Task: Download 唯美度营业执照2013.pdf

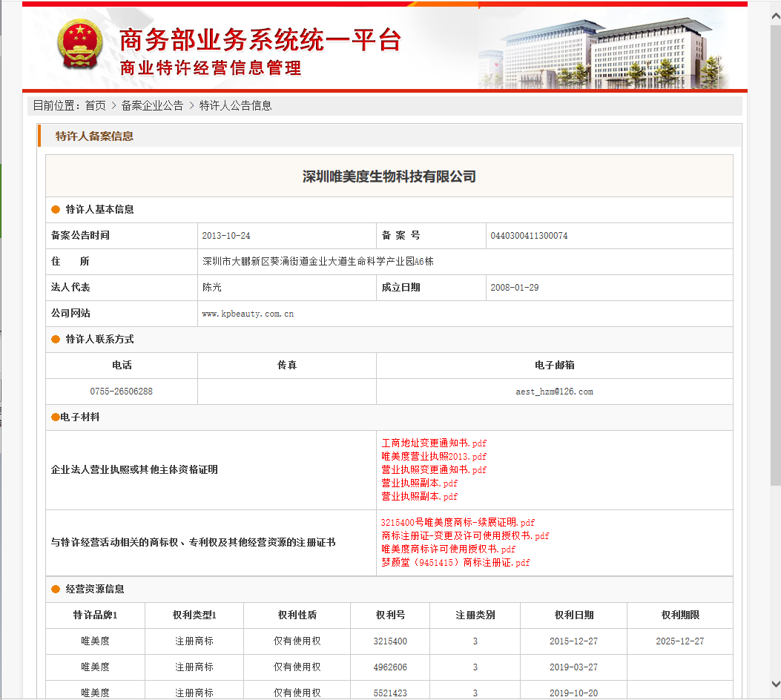Action: (434, 457)
